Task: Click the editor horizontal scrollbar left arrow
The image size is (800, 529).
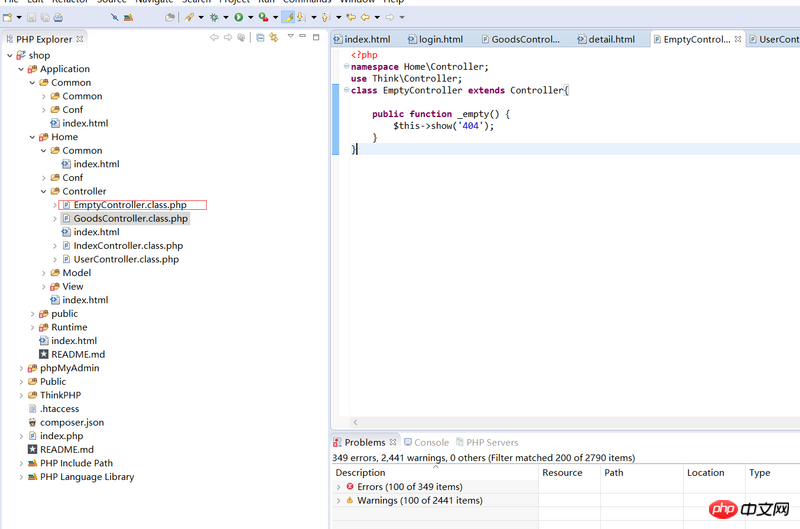Action: point(355,422)
